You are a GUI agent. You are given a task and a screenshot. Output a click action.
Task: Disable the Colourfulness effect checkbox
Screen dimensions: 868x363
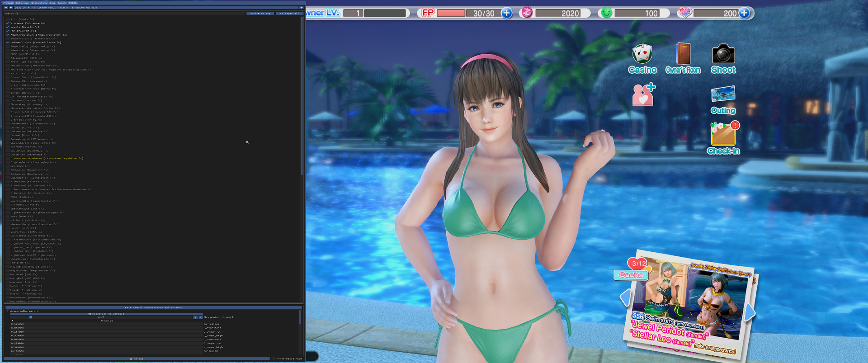(8, 42)
